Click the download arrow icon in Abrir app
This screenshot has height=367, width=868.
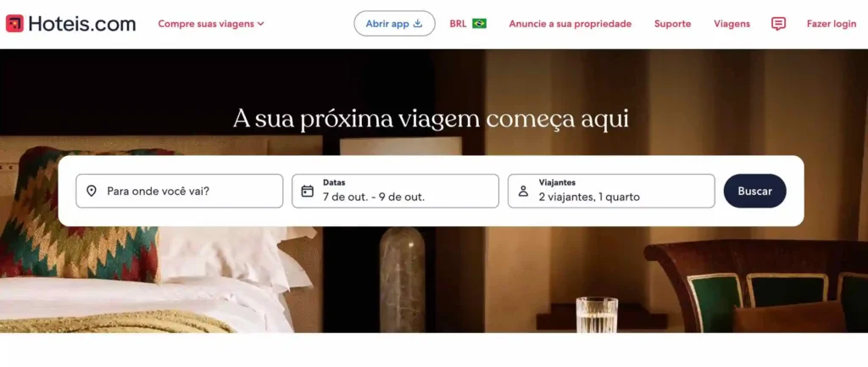coord(418,24)
